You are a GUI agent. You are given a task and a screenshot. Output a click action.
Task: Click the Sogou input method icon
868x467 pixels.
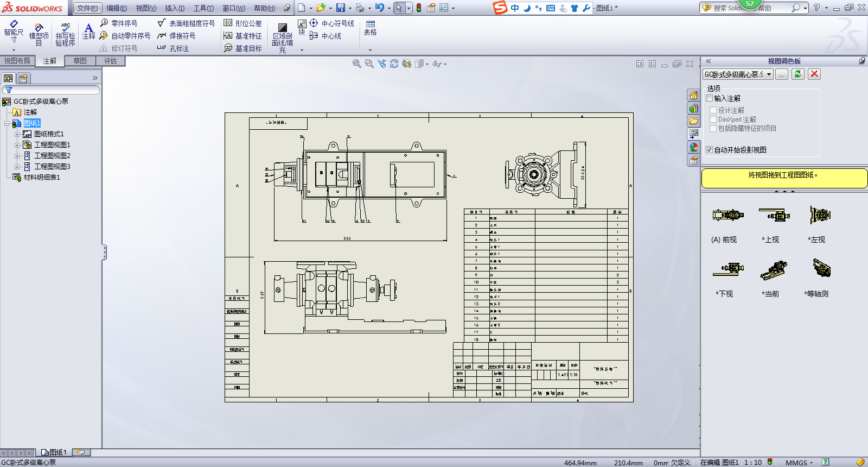coord(500,8)
